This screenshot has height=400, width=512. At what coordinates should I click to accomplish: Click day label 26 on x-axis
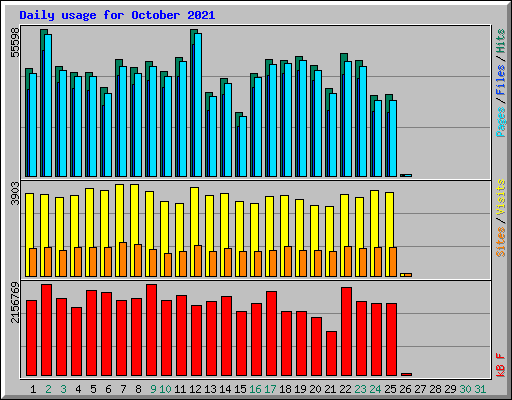click(x=405, y=389)
